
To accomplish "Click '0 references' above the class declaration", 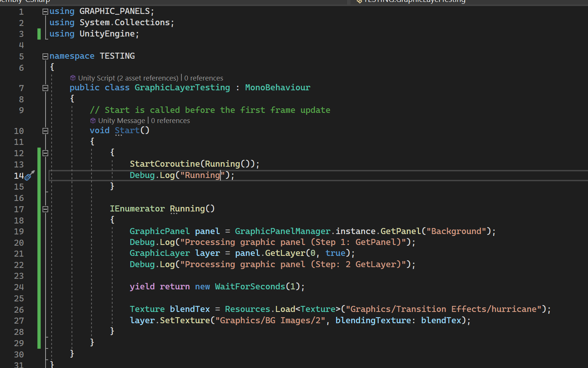I will (204, 78).
